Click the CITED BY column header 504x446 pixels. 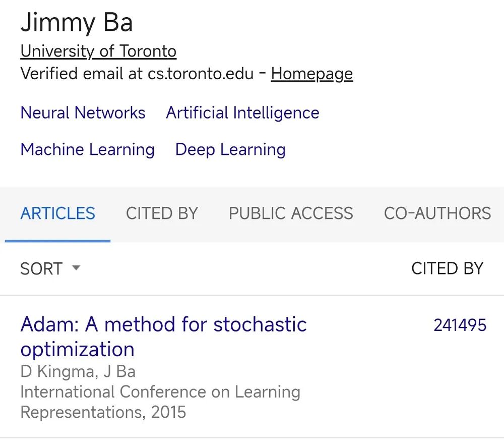tap(447, 268)
